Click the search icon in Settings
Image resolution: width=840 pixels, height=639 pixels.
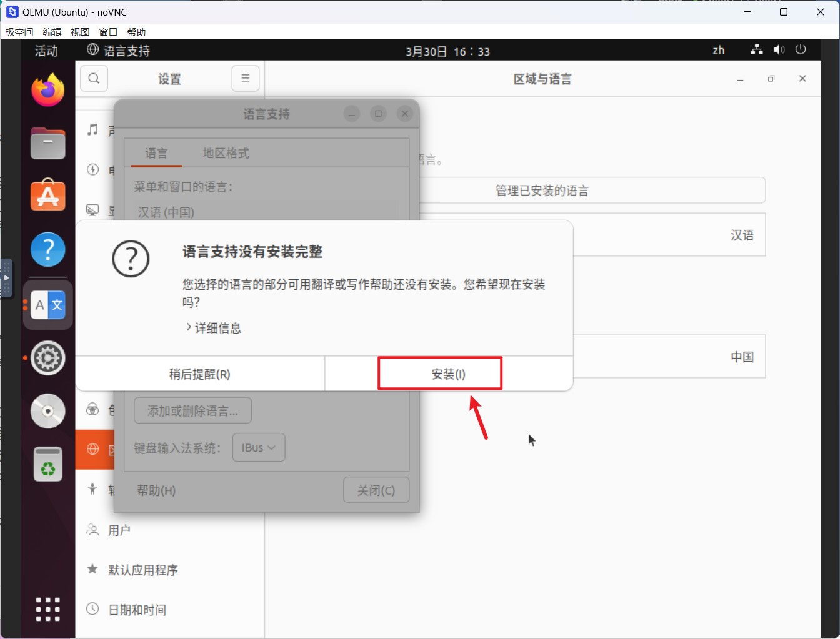pos(94,79)
